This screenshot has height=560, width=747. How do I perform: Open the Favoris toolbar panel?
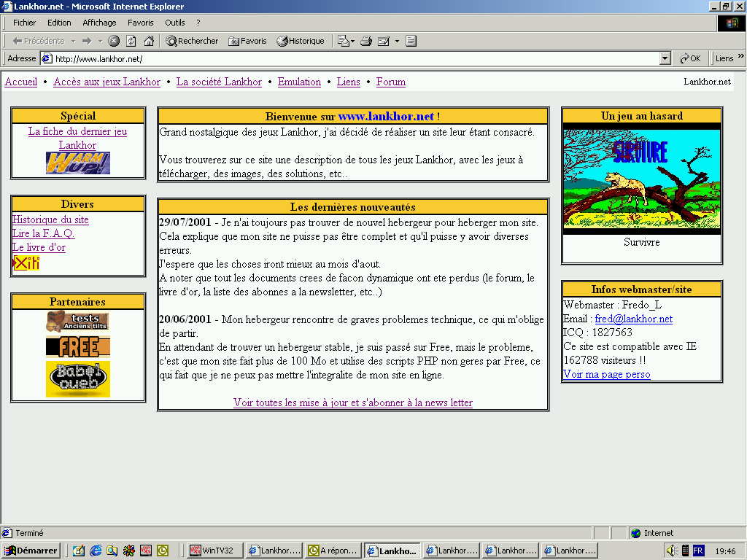[x=247, y=41]
